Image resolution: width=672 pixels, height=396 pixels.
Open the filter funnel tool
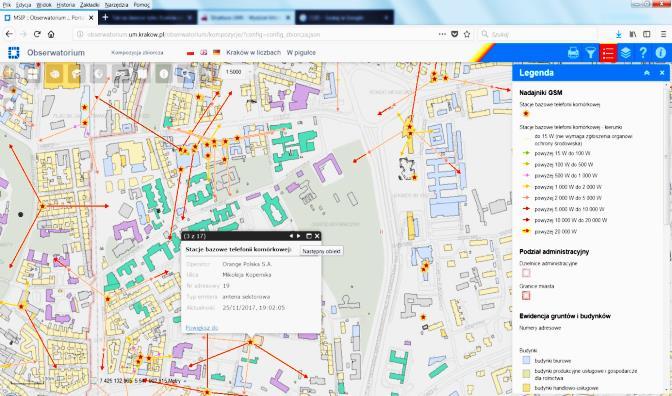[x=591, y=53]
